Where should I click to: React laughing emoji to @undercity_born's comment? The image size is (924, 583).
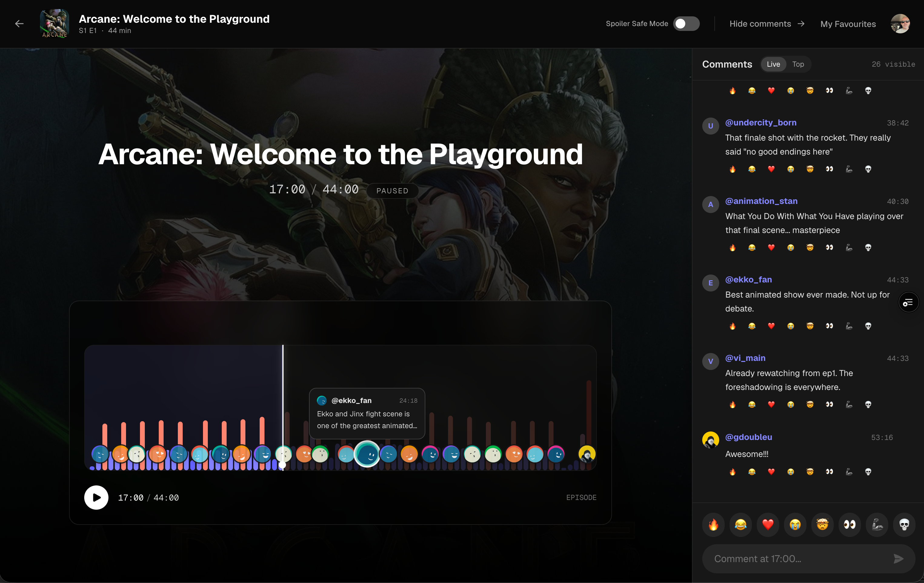752,169
